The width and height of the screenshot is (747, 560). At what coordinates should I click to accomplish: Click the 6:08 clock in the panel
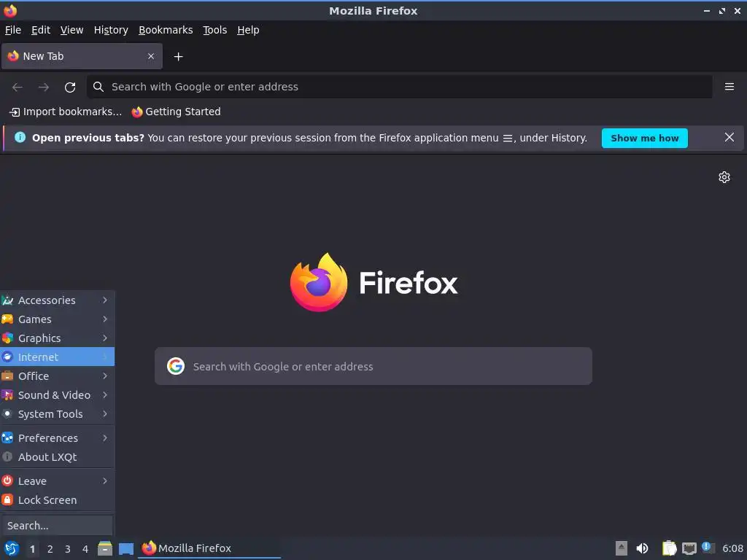tap(732, 548)
